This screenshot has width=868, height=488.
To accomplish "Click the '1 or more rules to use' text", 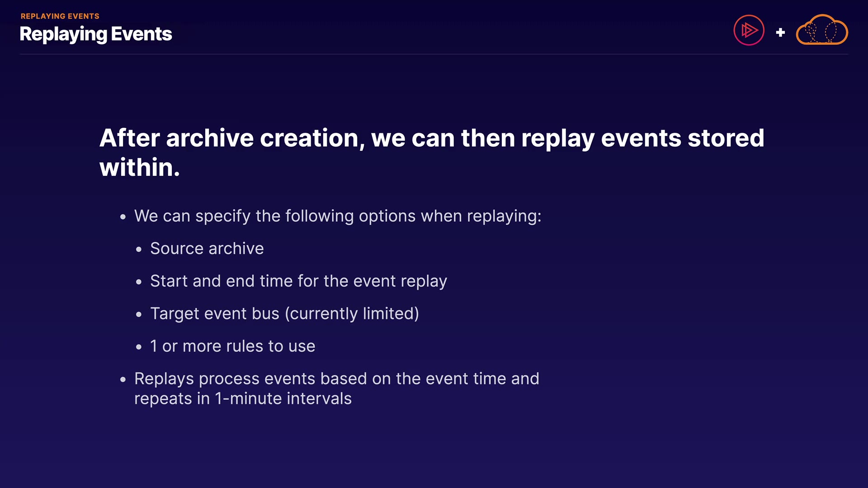I will pyautogui.click(x=232, y=346).
